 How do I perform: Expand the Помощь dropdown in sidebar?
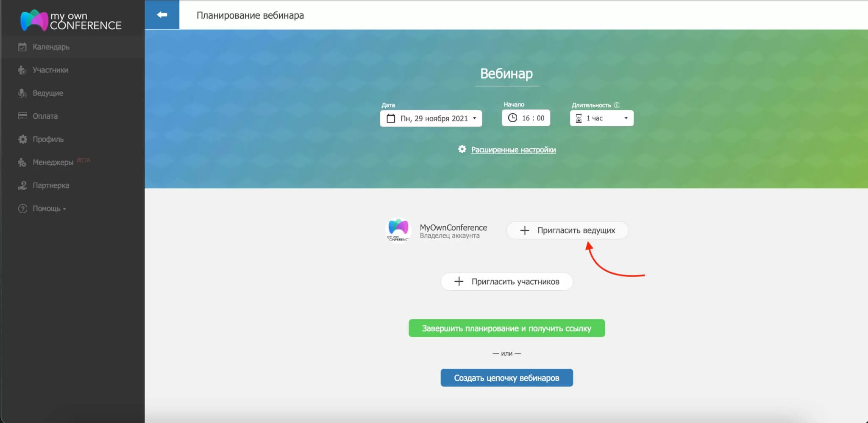point(47,208)
